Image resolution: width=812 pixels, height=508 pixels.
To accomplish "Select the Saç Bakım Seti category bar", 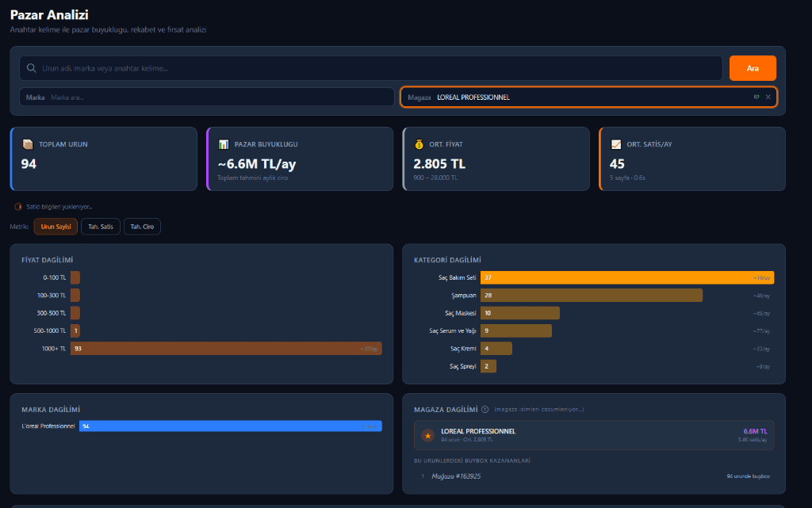I will [626, 278].
